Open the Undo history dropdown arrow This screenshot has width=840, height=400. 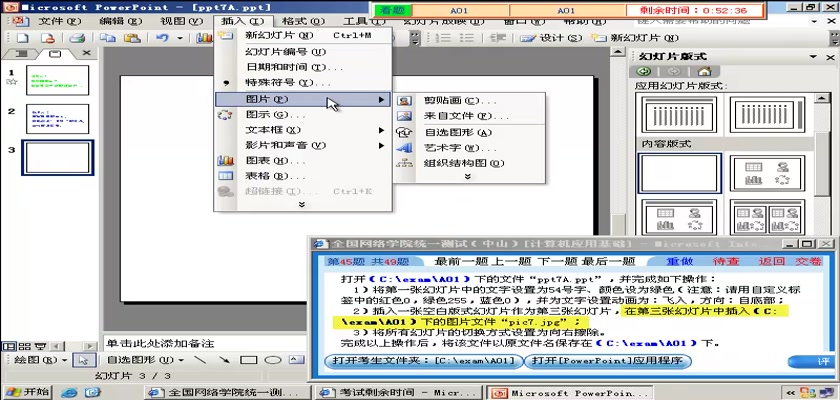(x=179, y=38)
